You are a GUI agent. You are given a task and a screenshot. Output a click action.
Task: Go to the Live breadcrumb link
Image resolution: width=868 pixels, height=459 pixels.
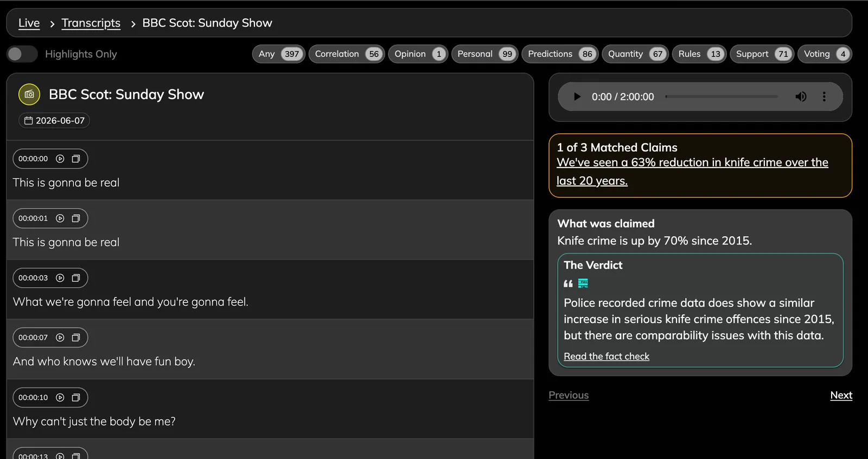[29, 23]
